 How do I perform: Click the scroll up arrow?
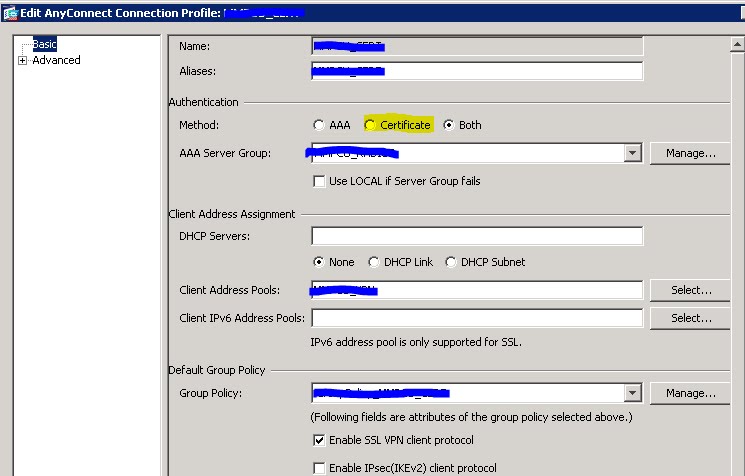click(737, 45)
